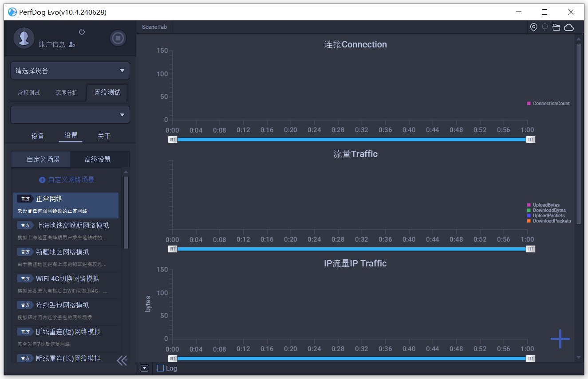Click left handle of Traffic chart range slider

click(173, 249)
